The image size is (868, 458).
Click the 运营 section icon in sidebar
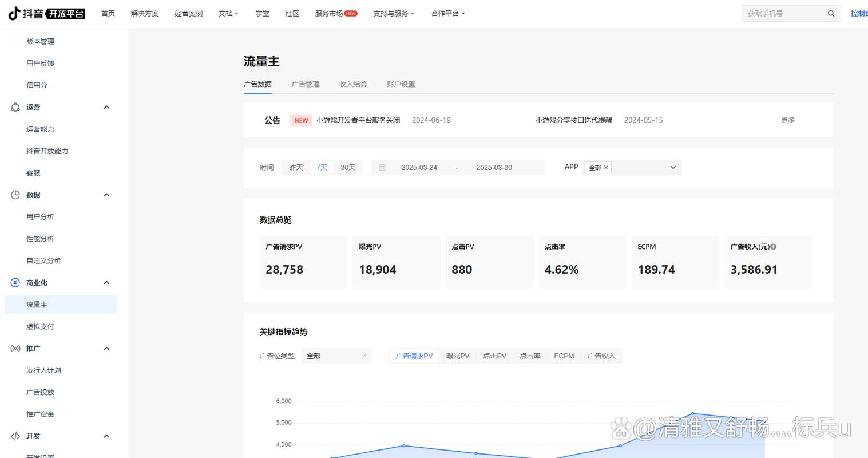15,108
